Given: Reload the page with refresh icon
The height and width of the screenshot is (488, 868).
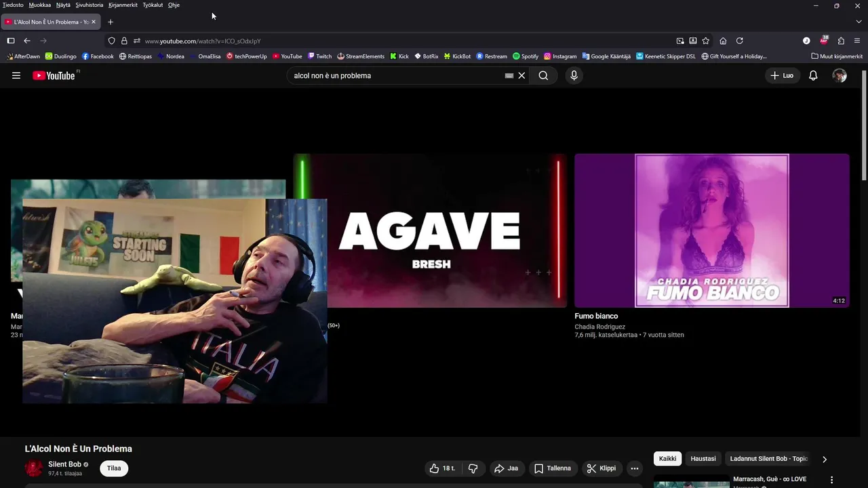Looking at the screenshot, I should pos(740,41).
